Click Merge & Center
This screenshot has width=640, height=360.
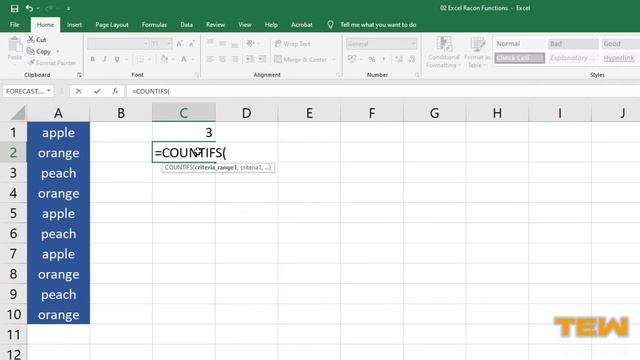pos(300,59)
